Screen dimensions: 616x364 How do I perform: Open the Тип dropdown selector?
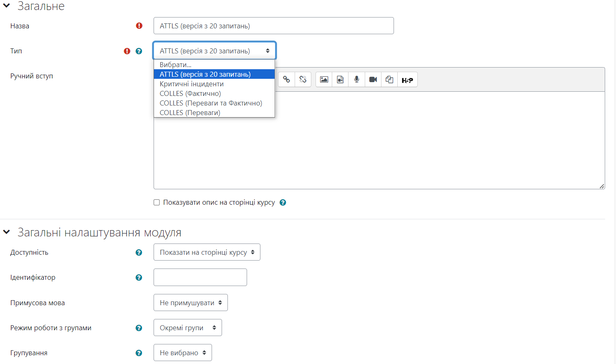point(215,51)
